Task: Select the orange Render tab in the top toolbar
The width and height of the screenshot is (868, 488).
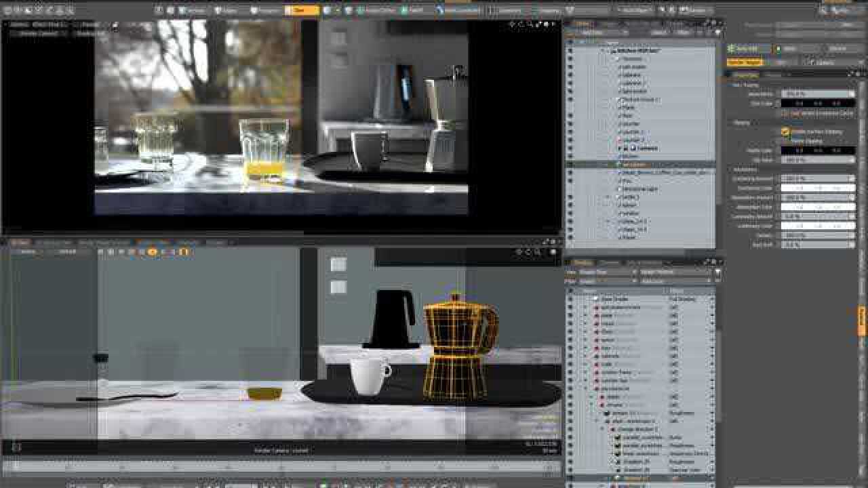Action: point(303,10)
